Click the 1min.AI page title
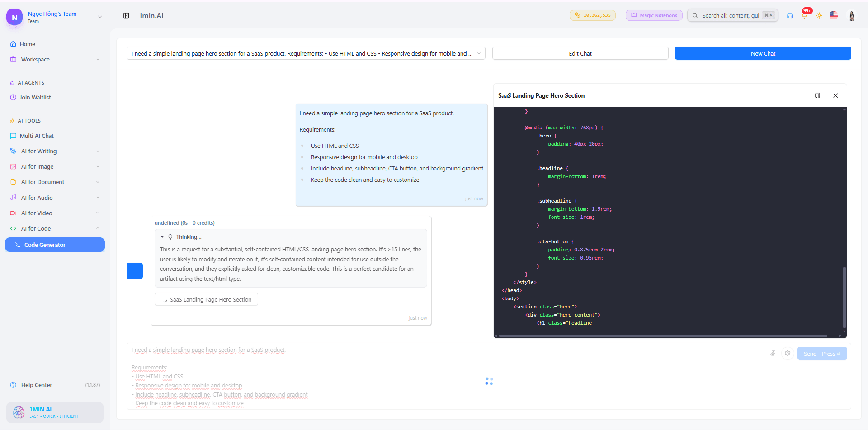The image size is (868, 430). [x=151, y=15]
